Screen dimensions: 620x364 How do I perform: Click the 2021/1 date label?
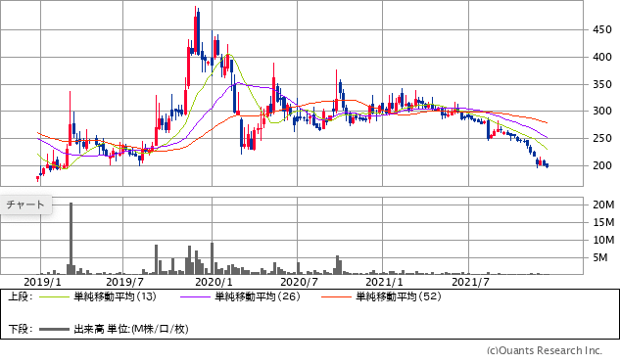coord(384,282)
